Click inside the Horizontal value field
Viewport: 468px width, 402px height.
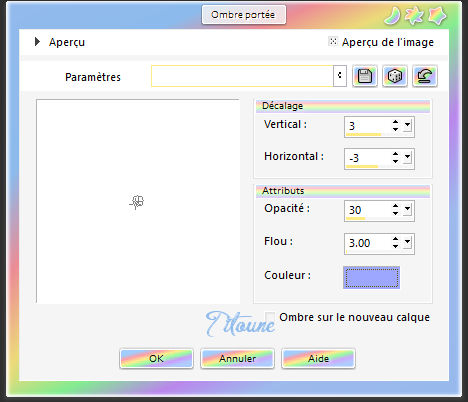coord(368,158)
